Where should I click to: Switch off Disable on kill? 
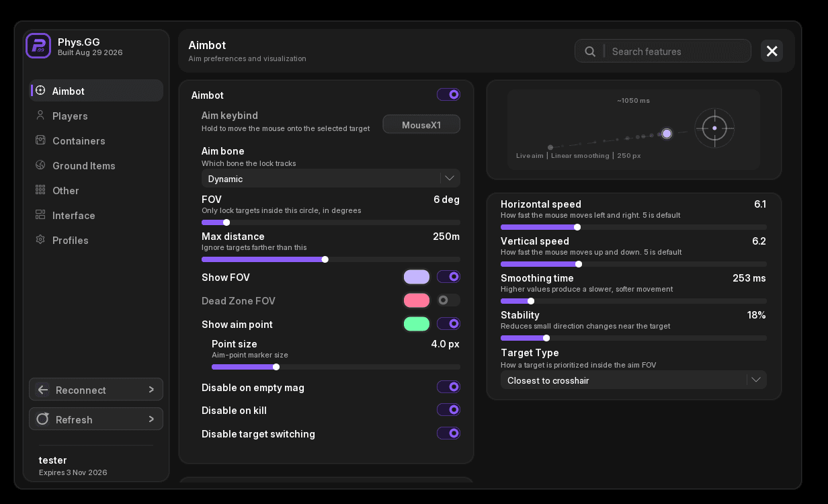coord(448,410)
